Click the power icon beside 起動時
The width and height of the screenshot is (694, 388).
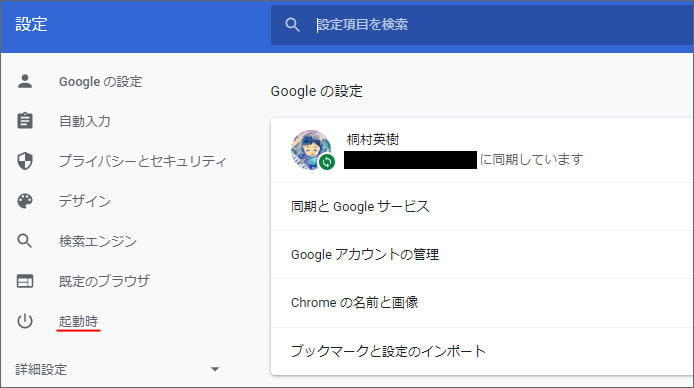point(25,321)
